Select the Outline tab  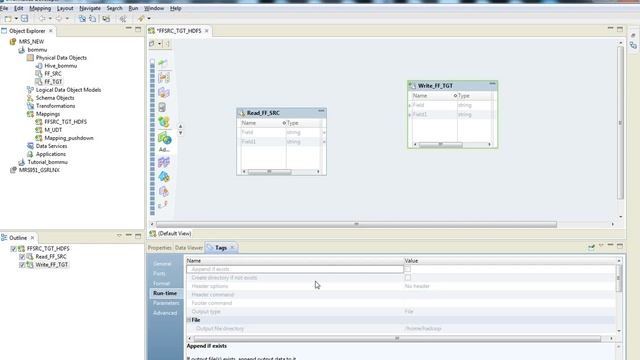(18, 238)
